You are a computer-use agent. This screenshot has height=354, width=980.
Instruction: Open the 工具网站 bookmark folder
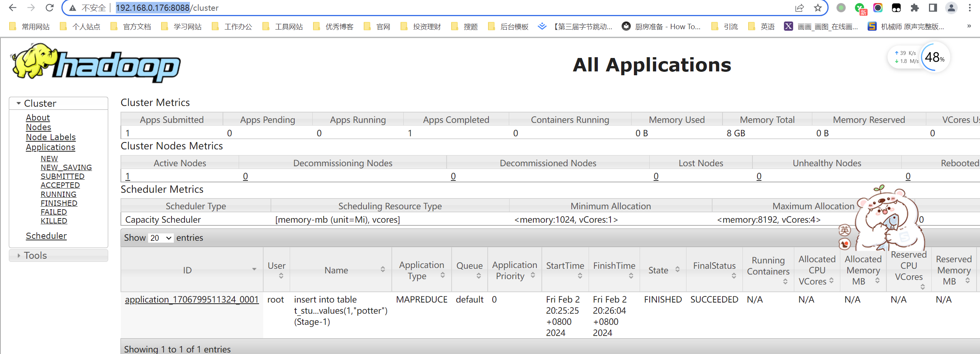pyautogui.click(x=283, y=26)
